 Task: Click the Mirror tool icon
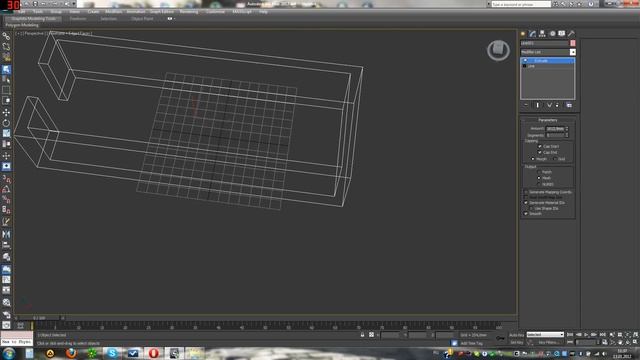point(6,234)
